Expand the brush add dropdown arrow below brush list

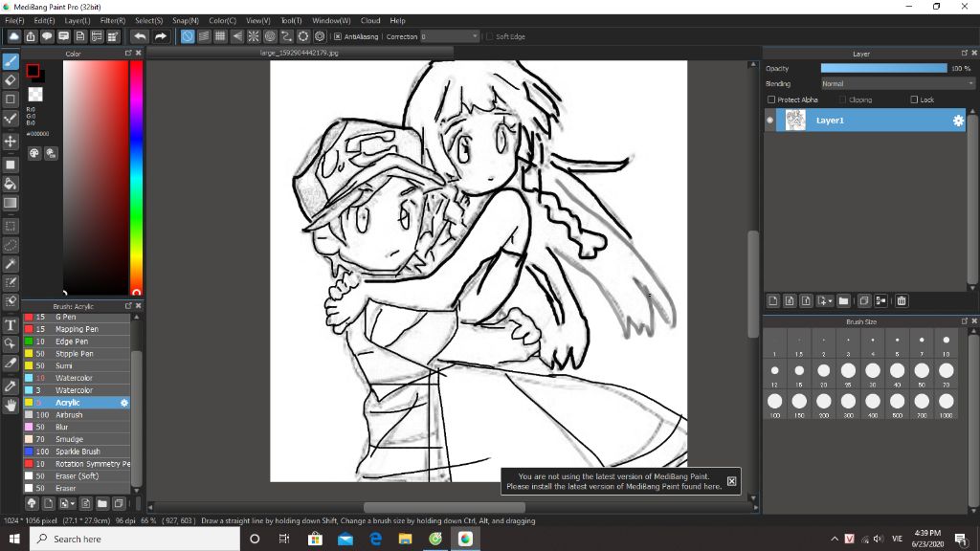(x=73, y=503)
